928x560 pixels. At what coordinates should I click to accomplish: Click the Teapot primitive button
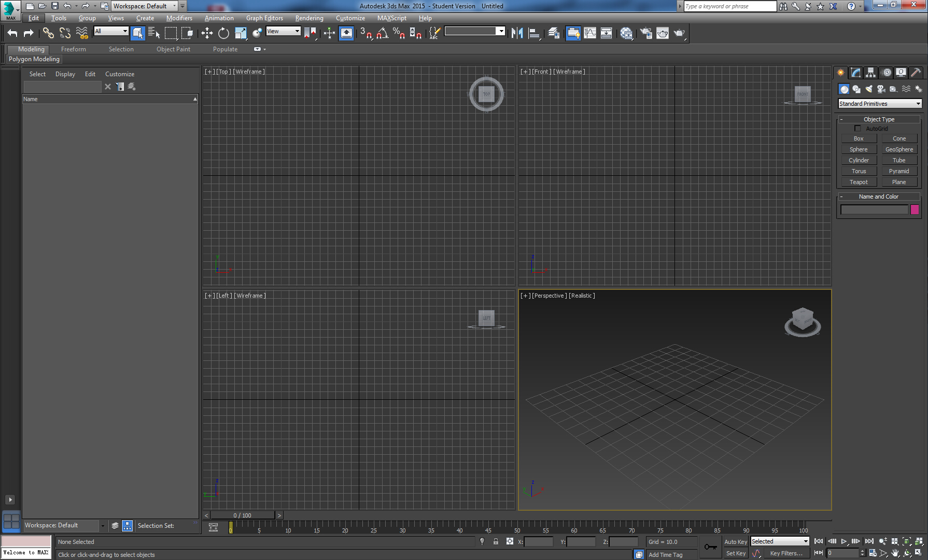pos(859,182)
